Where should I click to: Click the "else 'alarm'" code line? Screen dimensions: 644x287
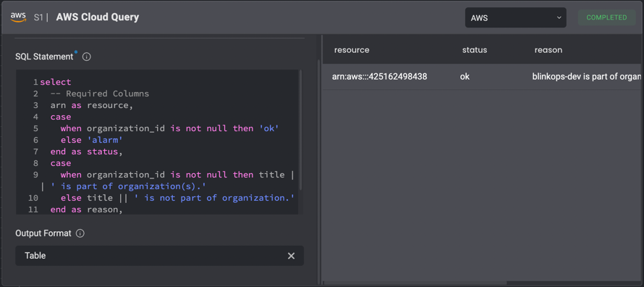click(92, 140)
